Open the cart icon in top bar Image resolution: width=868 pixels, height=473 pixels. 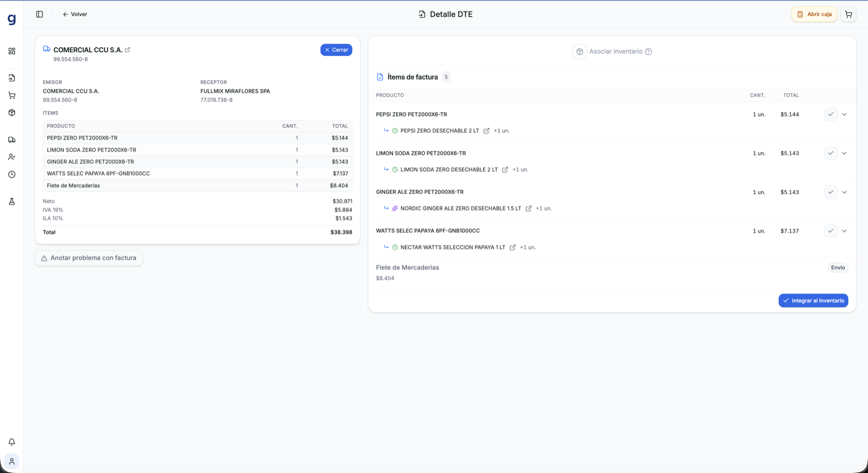point(848,14)
